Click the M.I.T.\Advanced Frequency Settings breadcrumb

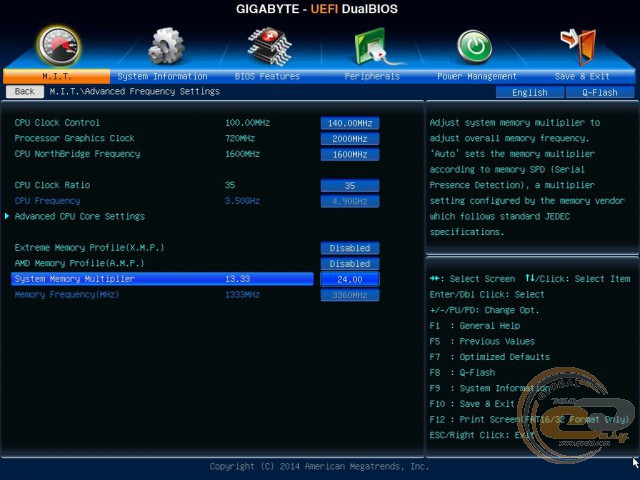135,91
